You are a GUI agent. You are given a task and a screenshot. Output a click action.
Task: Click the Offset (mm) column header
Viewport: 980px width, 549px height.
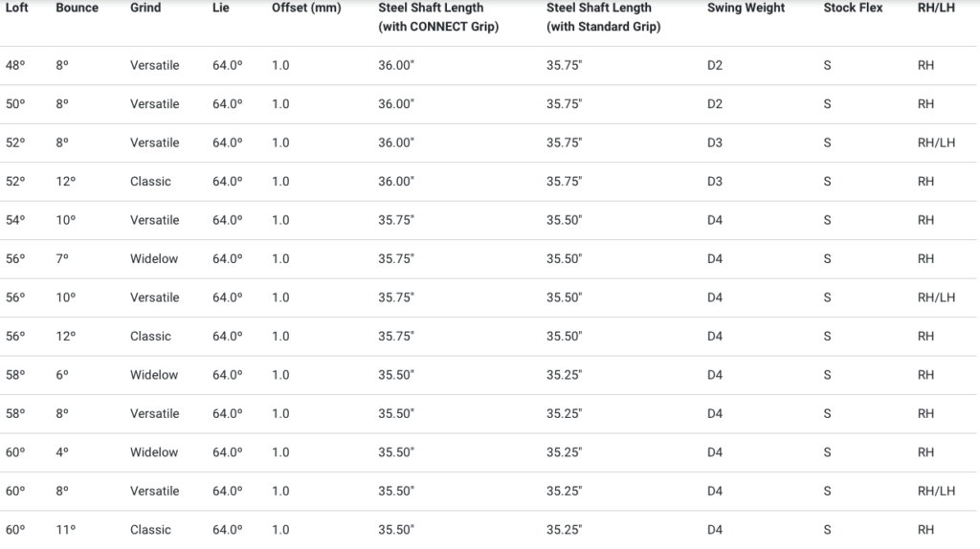[306, 8]
